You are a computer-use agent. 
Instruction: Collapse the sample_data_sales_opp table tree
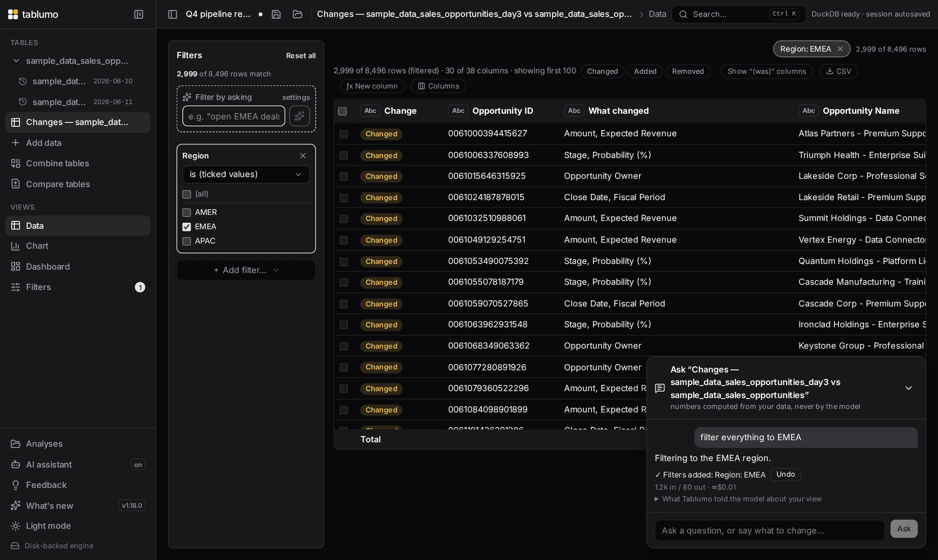[16, 61]
